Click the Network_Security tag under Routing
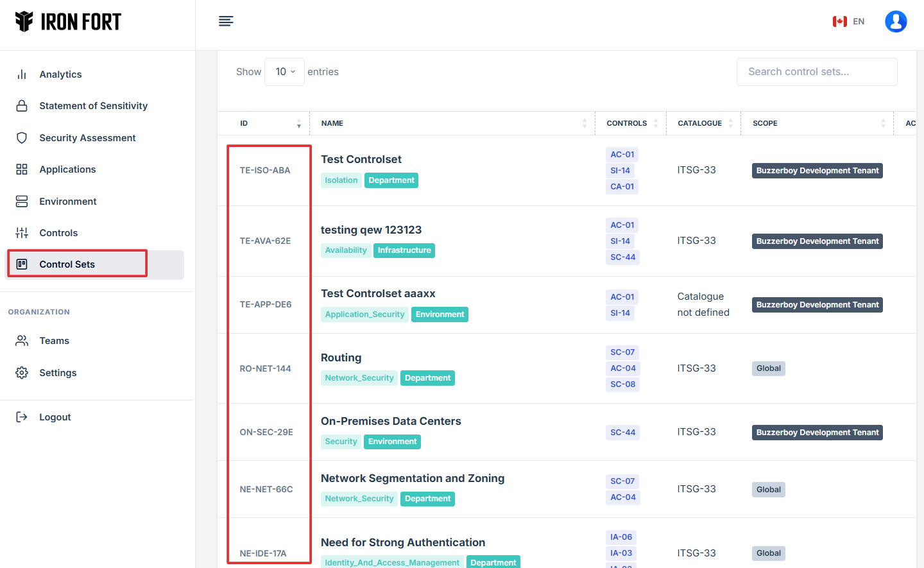The height and width of the screenshot is (568, 924). pyautogui.click(x=359, y=378)
